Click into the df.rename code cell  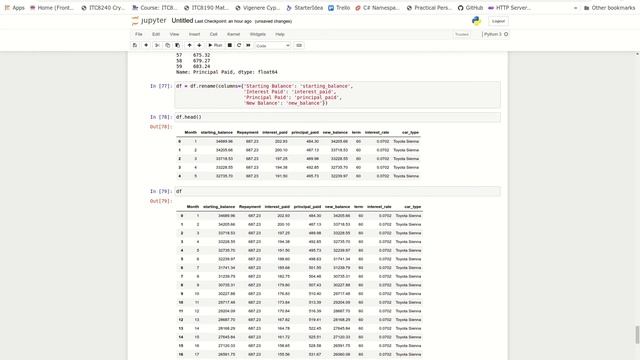(x=338, y=95)
